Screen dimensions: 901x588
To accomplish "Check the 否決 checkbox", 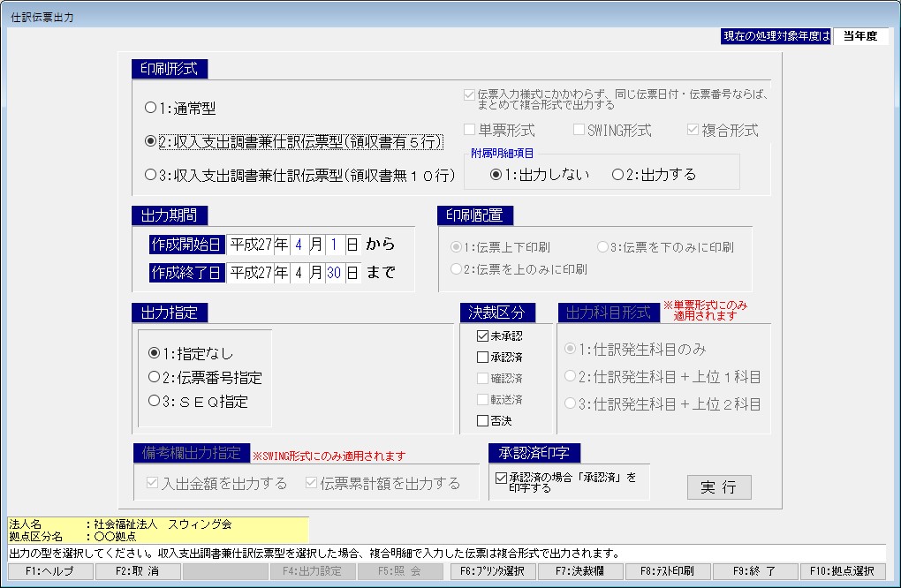I will coord(482,421).
